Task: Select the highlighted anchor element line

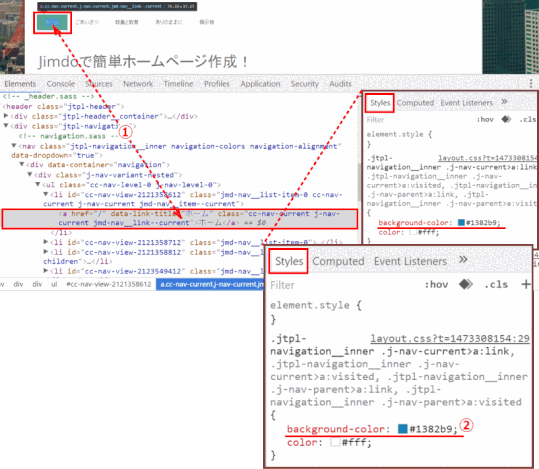Action: click(x=180, y=219)
